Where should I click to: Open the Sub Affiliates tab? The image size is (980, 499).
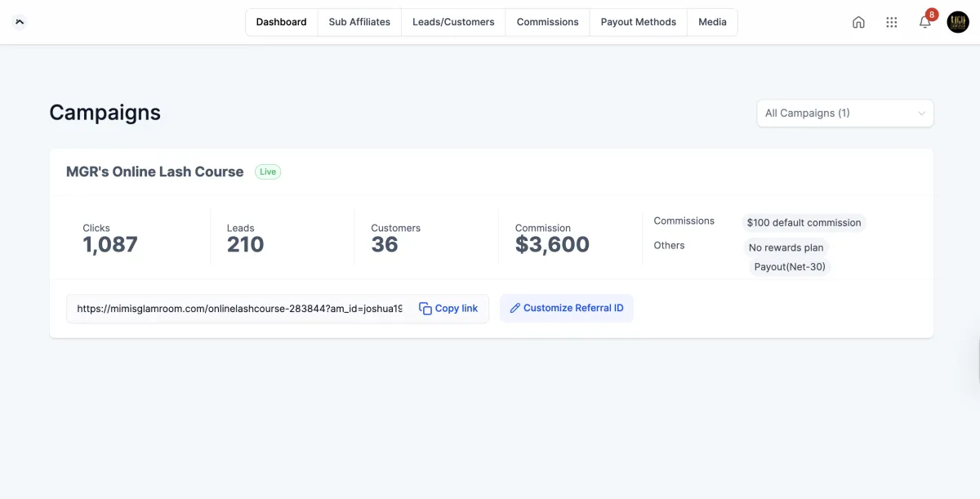point(359,22)
